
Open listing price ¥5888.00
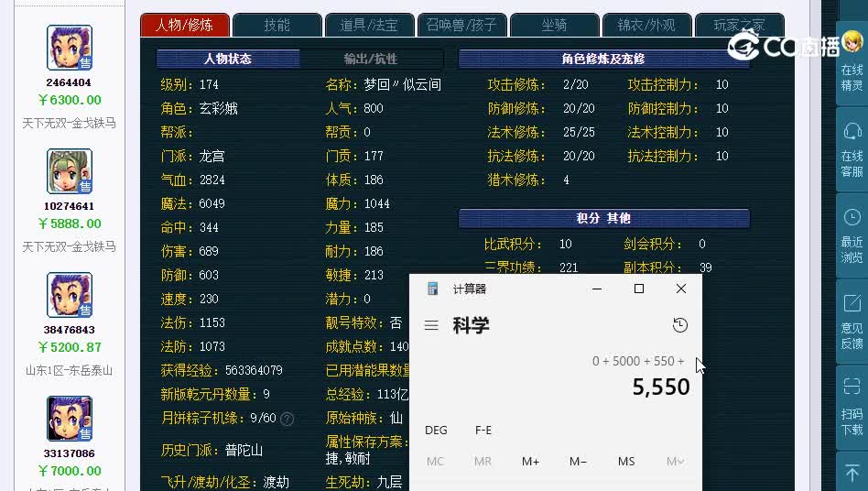(70, 224)
